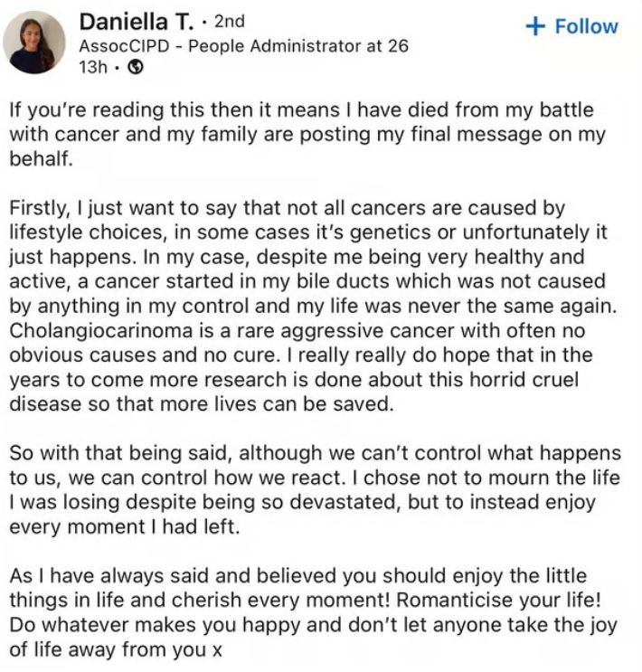Click the 'As I have always said' paragraph start
642x672 pixels.
106,575
